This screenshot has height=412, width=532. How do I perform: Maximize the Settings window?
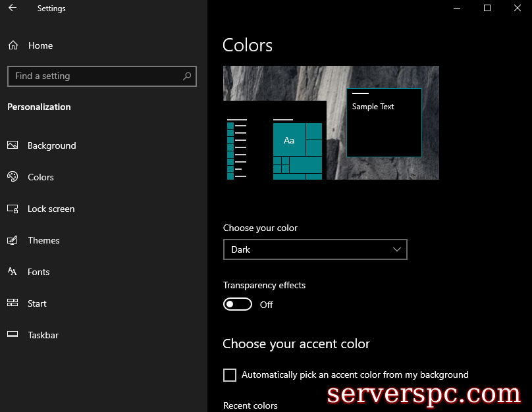click(487, 9)
